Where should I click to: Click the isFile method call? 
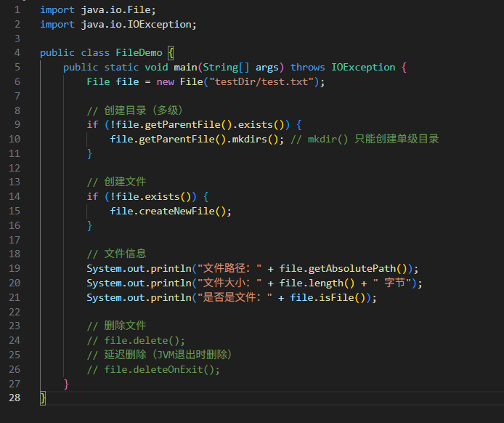[x=341, y=297]
